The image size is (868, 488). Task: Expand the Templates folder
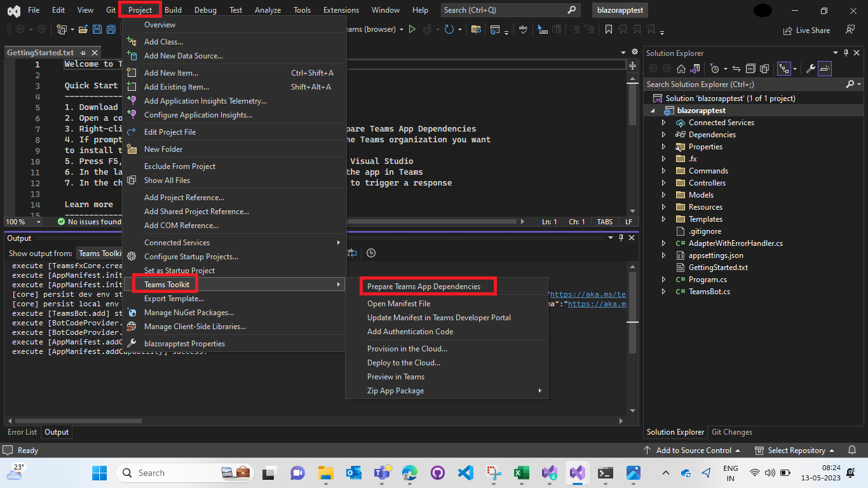pyautogui.click(x=663, y=219)
